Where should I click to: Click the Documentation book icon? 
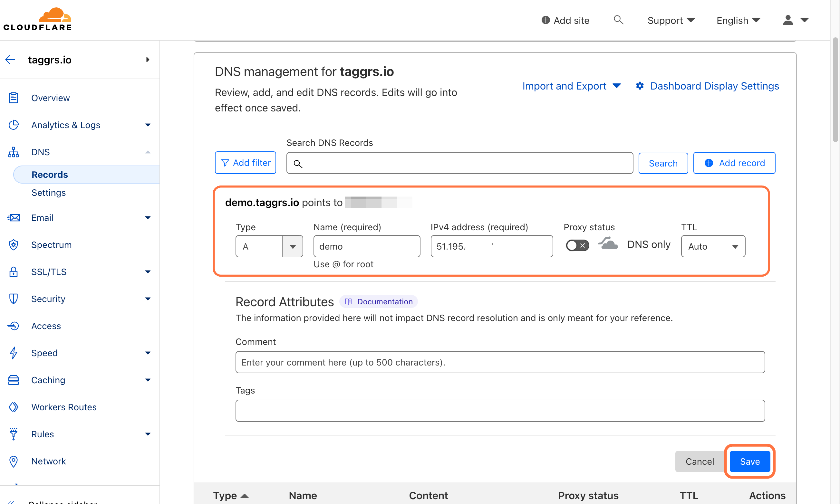tap(348, 301)
